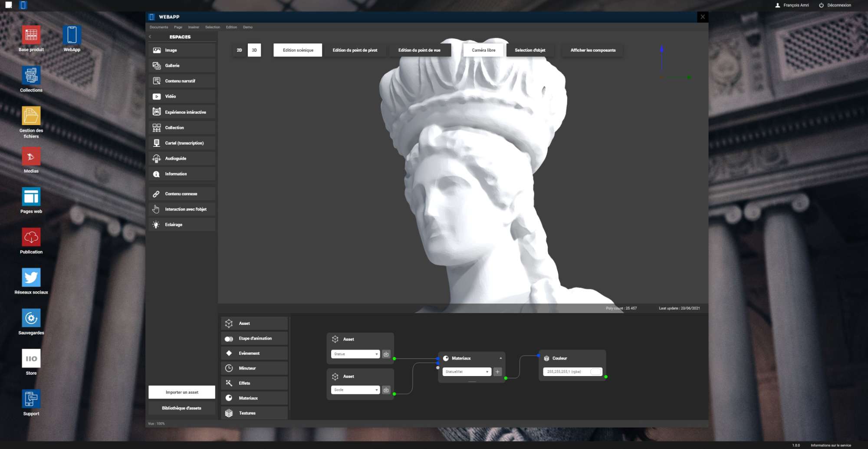
Task: Click the white color swatch in Couleur node
Action: [596, 372]
